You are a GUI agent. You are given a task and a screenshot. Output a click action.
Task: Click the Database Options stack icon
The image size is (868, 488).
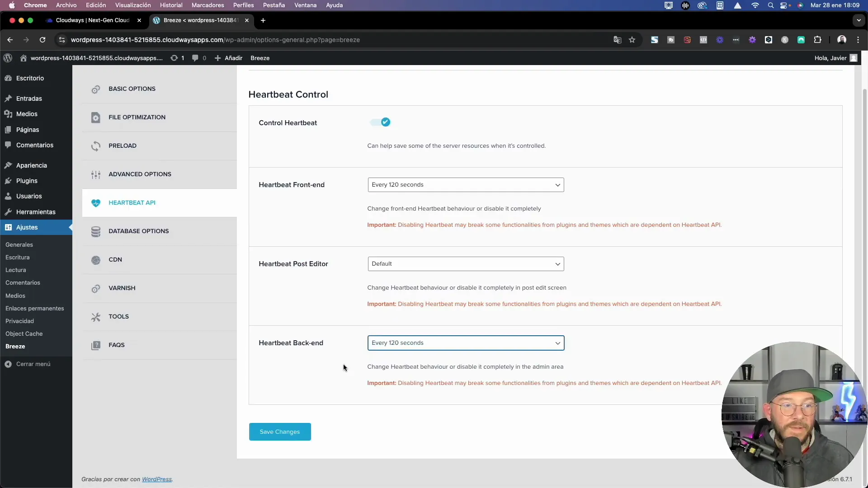[96, 231]
